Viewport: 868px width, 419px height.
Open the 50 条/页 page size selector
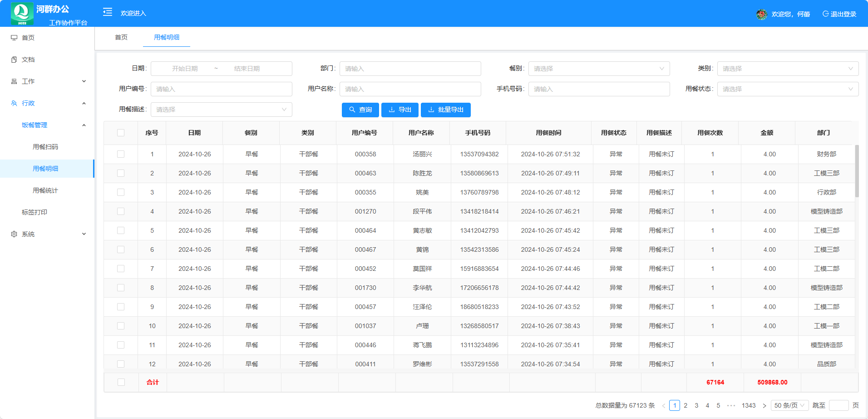tap(789, 405)
